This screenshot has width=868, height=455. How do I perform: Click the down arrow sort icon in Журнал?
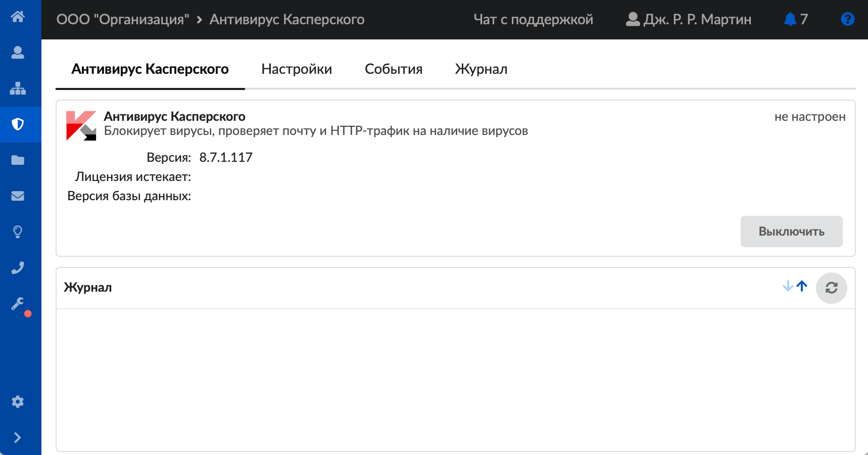[788, 286]
